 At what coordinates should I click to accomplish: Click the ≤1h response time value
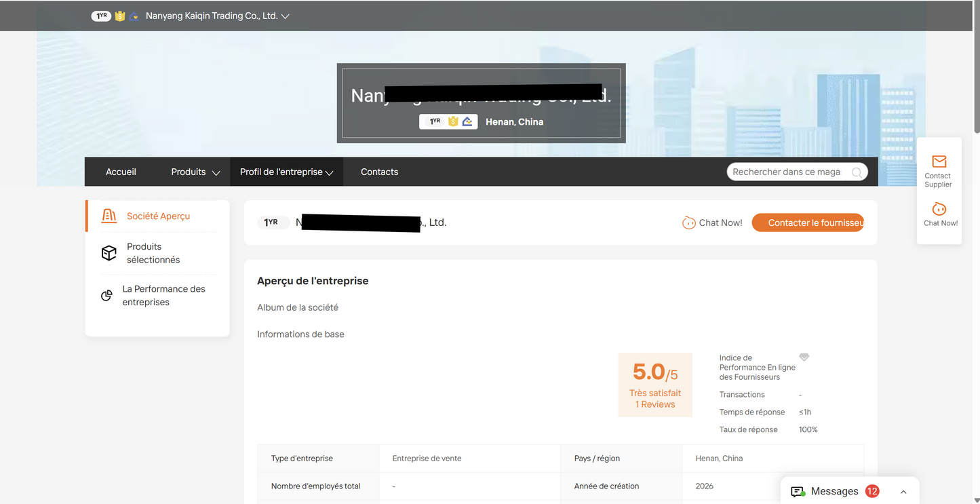[x=805, y=412]
